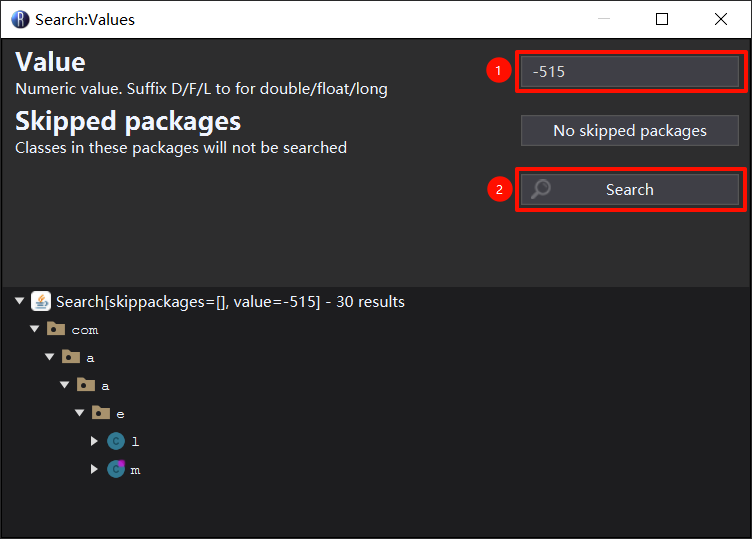
Task: Expand the l class results
Action: [95, 441]
